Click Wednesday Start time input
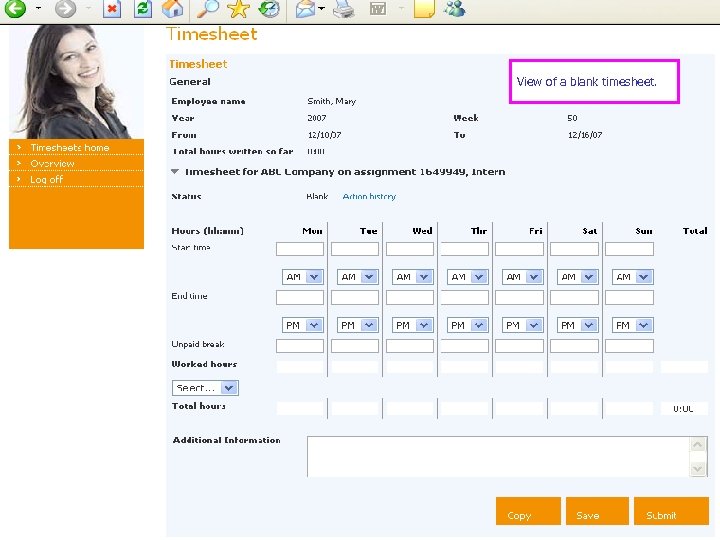 410,249
